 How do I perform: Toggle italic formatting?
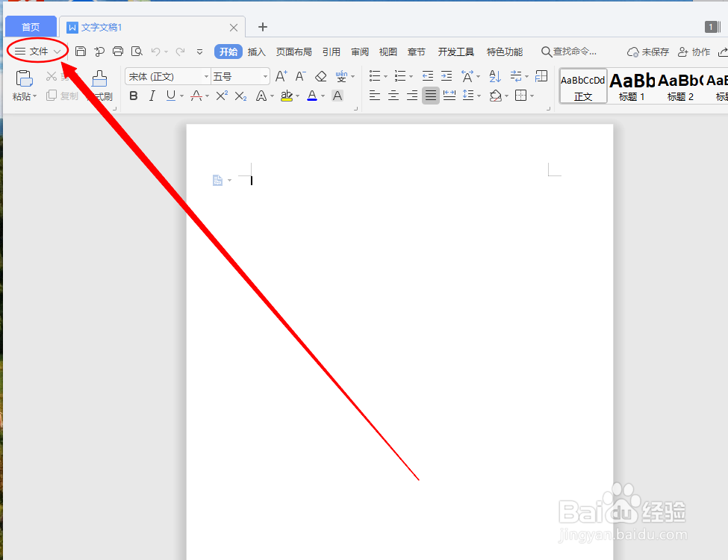coord(152,96)
